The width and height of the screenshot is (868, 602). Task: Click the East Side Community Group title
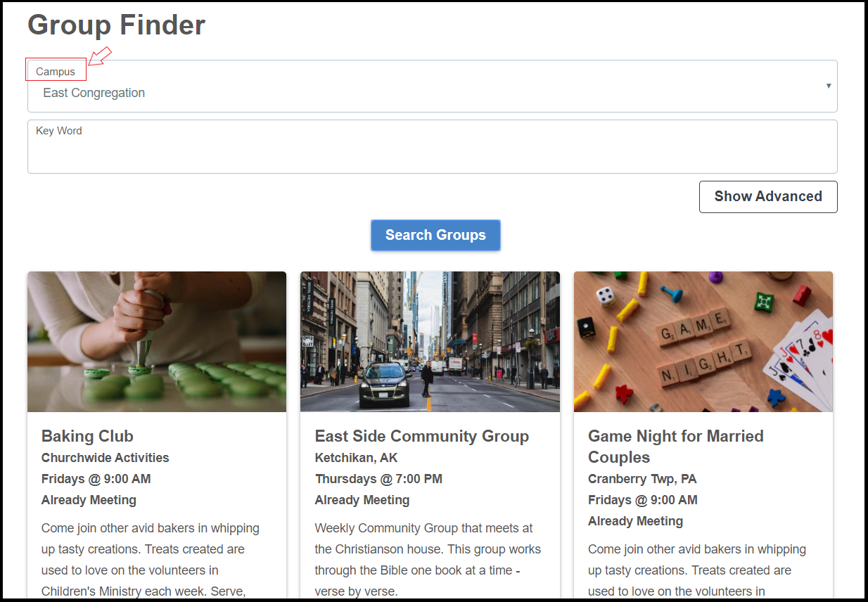click(422, 436)
